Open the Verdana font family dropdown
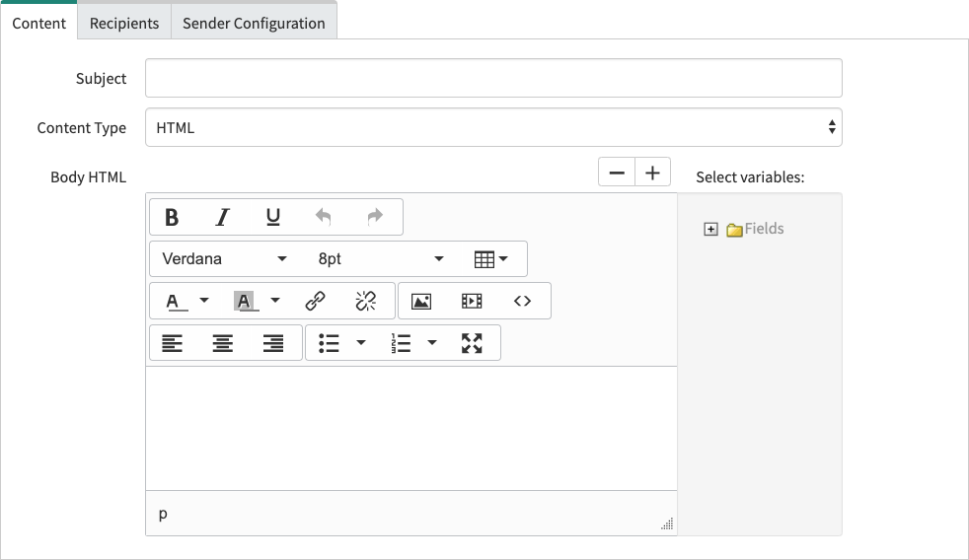The width and height of the screenshot is (969, 560). (x=224, y=258)
